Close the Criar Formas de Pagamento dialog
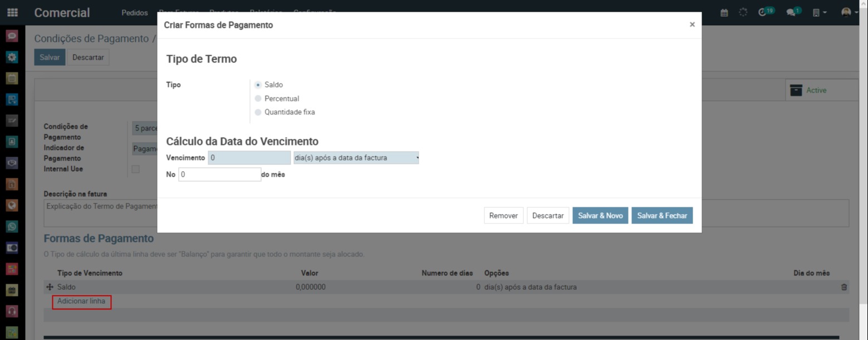 pos(692,25)
